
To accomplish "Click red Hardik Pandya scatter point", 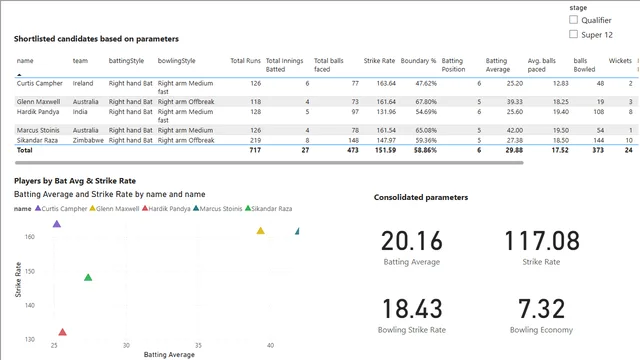I will (62, 332).
